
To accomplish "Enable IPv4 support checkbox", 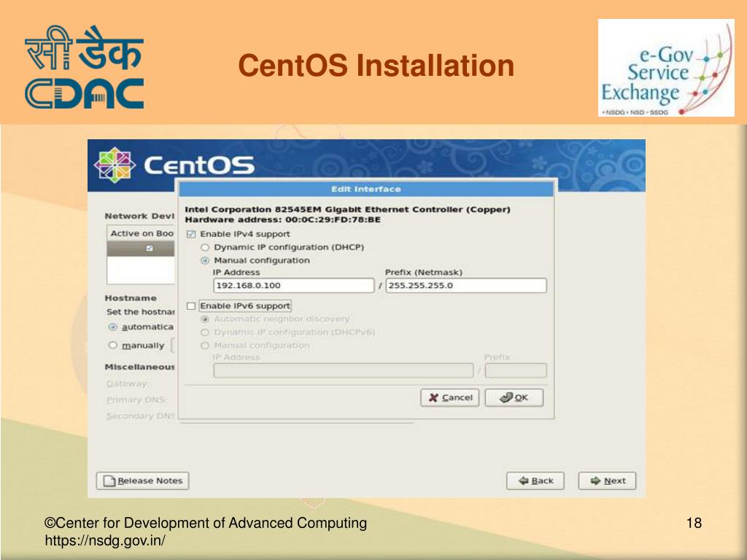I will pyautogui.click(x=192, y=234).
